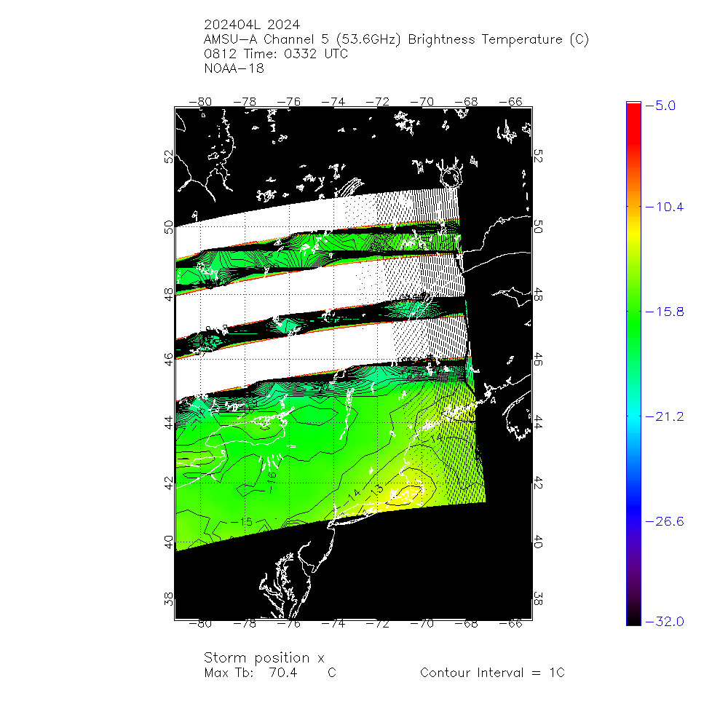This screenshot has width=728, height=728.
Task: Click the '-13' contour label near Long Island
Action: pos(374,492)
